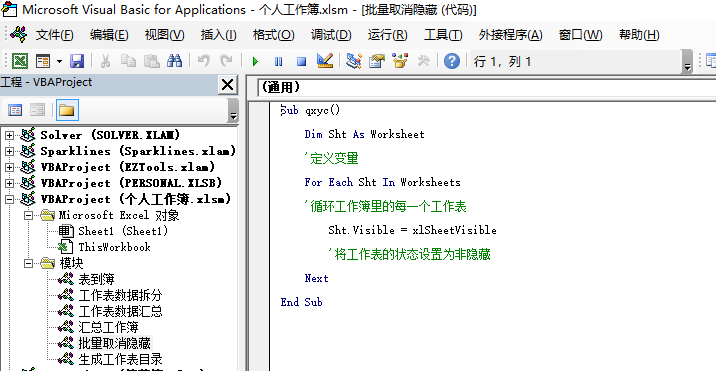Open the (通用) object combo box
The height and width of the screenshot is (371, 716).
click(x=486, y=87)
